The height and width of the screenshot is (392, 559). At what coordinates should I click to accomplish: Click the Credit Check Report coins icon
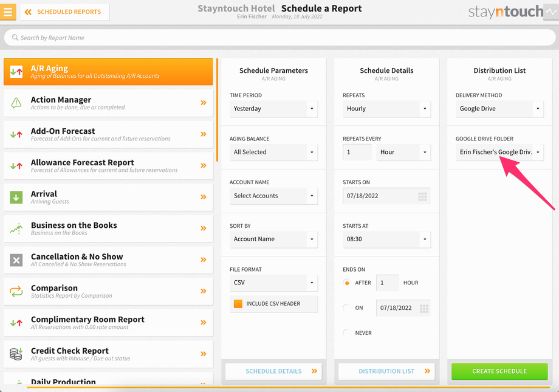[x=16, y=354]
